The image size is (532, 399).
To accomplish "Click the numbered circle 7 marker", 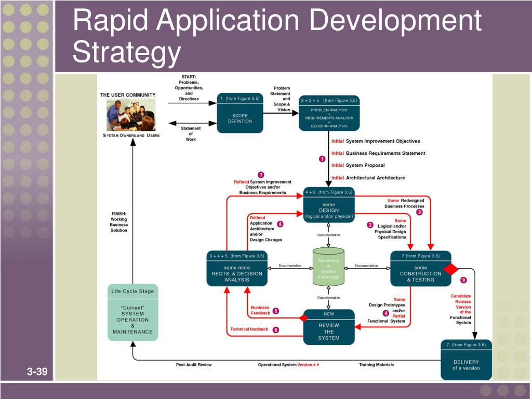I will click(x=261, y=175).
